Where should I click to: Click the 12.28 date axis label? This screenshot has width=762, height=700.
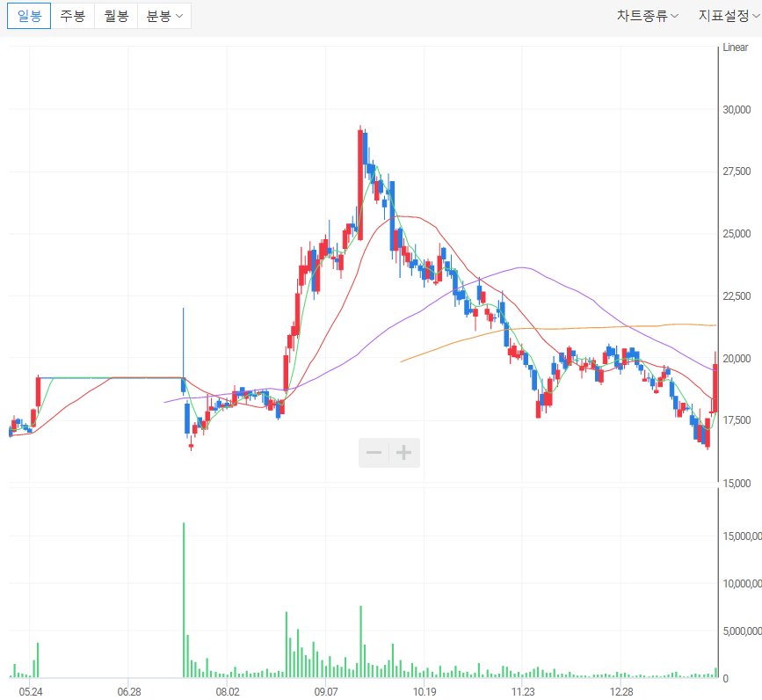(621, 691)
